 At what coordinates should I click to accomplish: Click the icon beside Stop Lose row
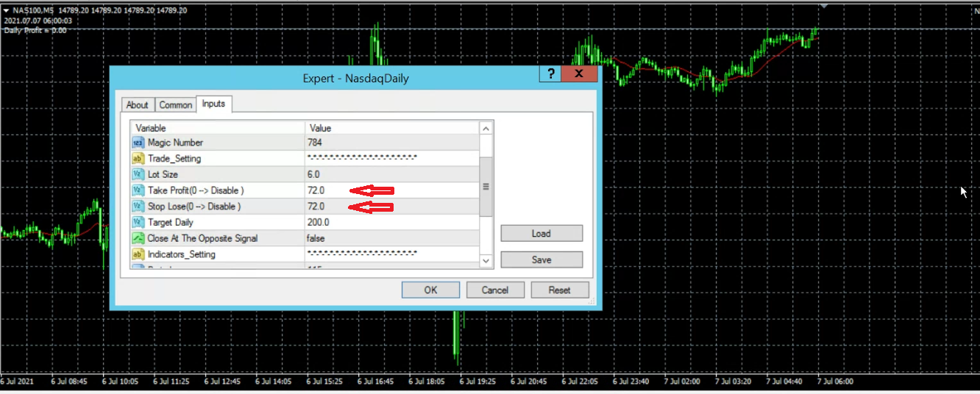138,207
